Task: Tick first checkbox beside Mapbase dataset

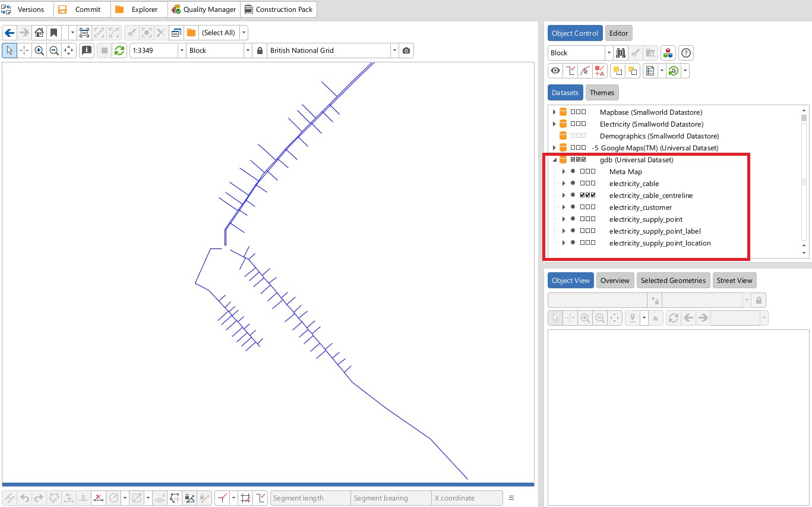Action: click(573, 112)
